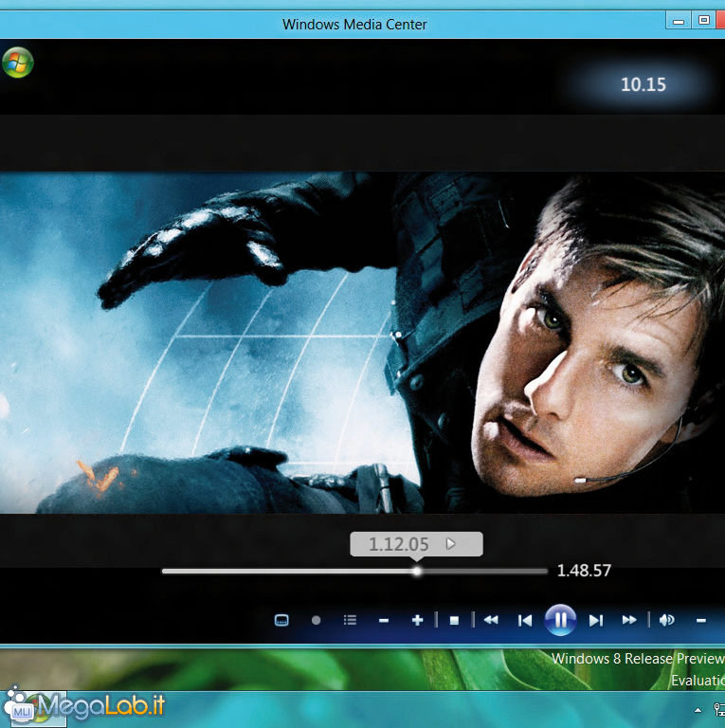Fast forward the movie
The image size is (725, 728).
[x=629, y=620]
